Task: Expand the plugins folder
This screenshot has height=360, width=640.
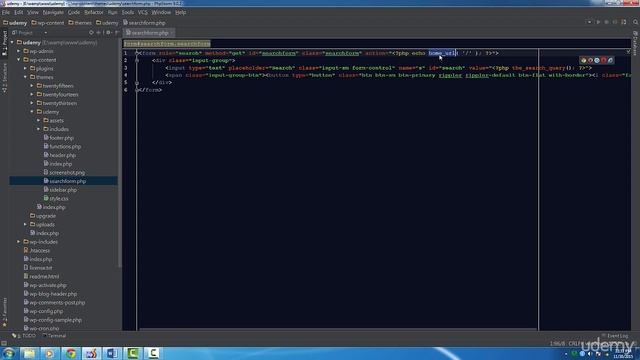Action: click(25, 68)
